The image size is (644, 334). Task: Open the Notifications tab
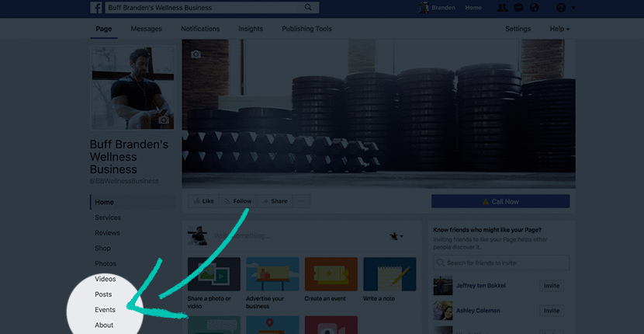click(200, 29)
